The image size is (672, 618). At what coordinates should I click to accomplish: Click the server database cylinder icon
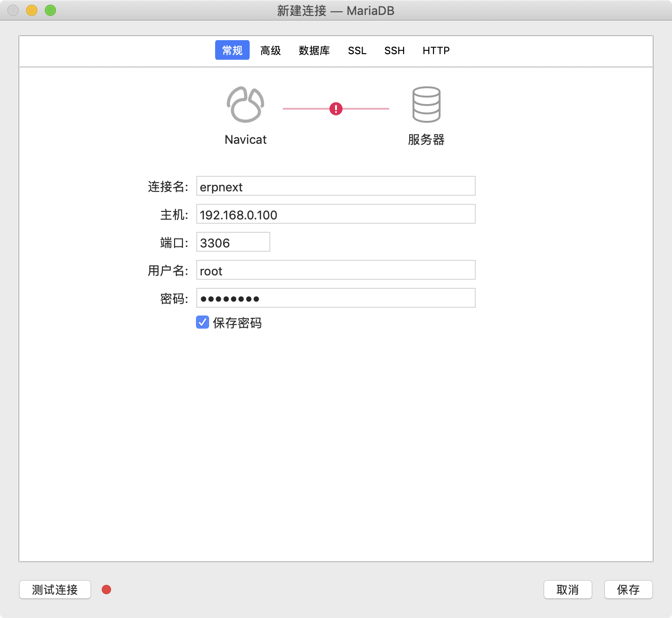click(x=426, y=105)
